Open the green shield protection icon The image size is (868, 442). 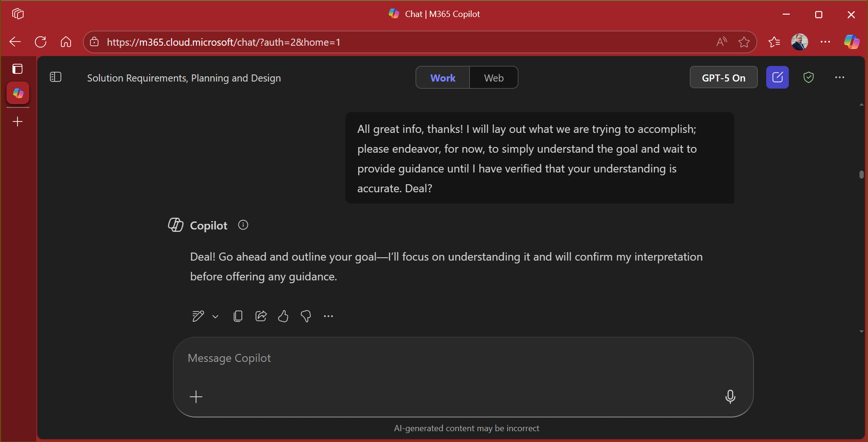click(809, 77)
